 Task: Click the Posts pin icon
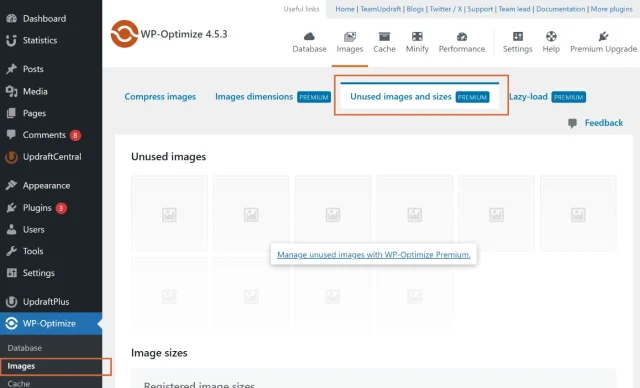[x=11, y=69]
